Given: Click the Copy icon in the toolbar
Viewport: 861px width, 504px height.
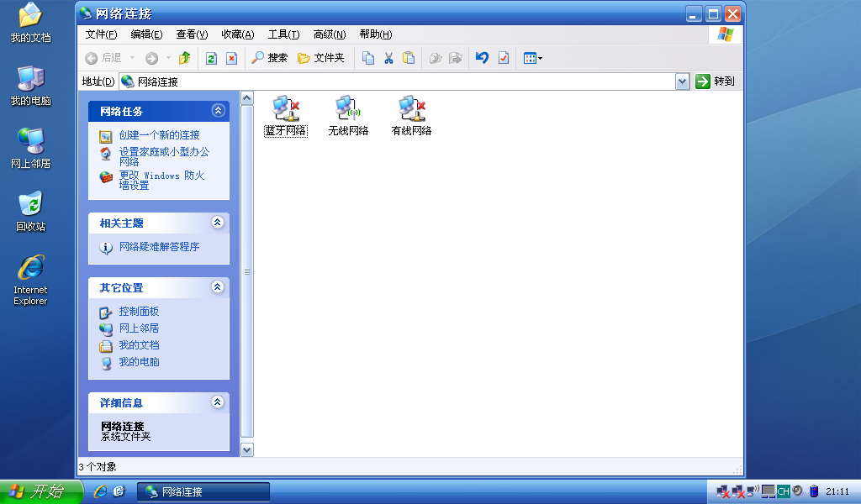Looking at the screenshot, I should click(x=367, y=58).
